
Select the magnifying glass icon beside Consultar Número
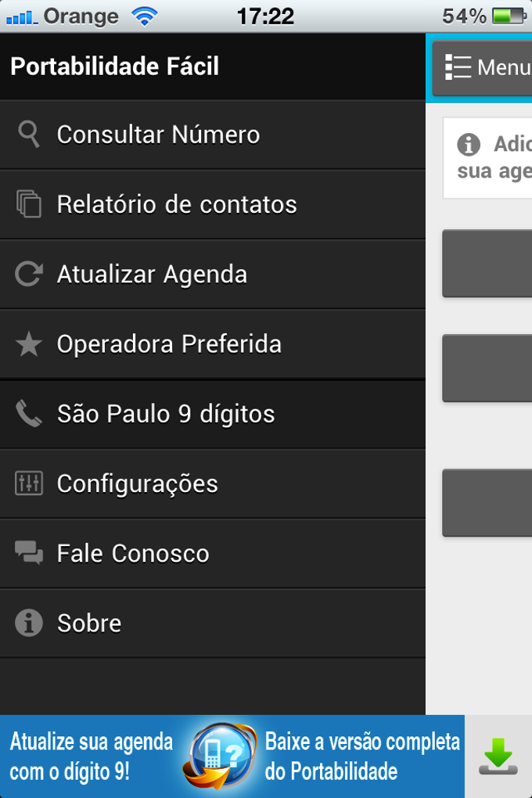[29, 134]
